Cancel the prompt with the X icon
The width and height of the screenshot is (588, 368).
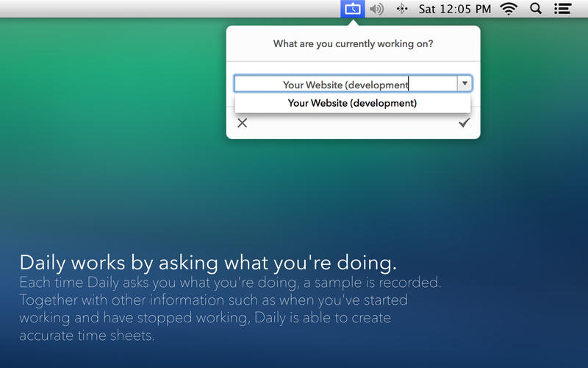click(x=243, y=123)
